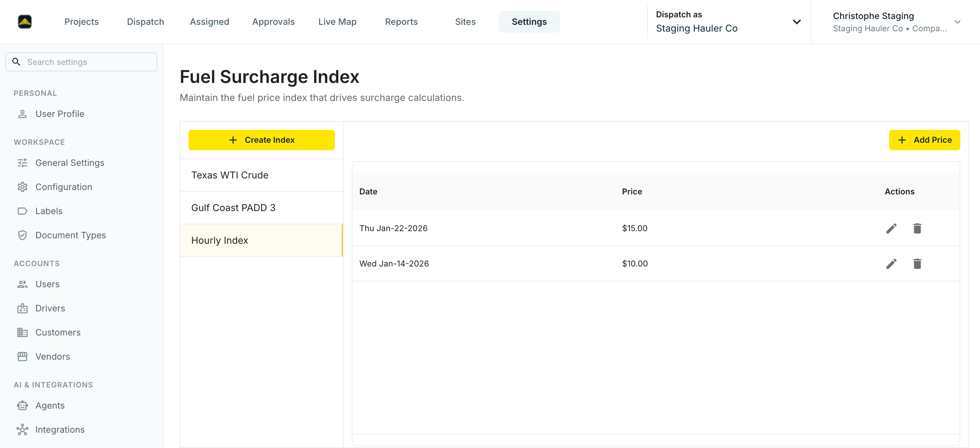This screenshot has height=448, width=980.
Task: Select the Texas WTI Crude index
Action: (261, 175)
